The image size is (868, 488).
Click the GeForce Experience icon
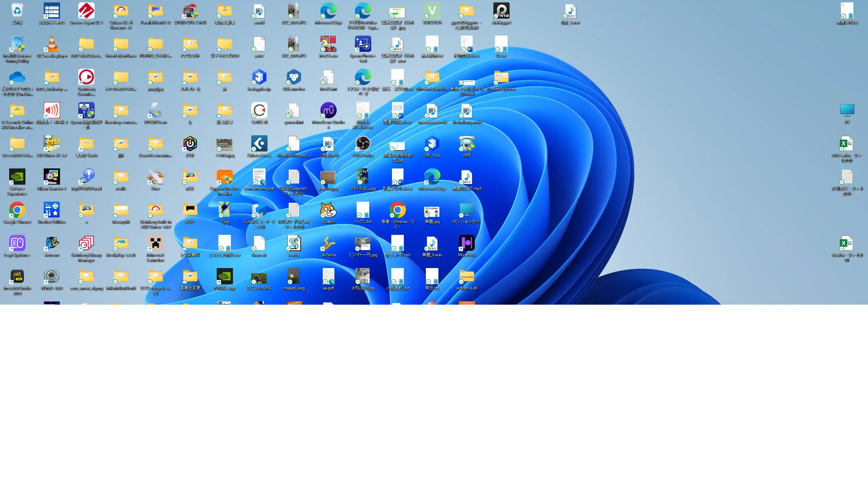[x=17, y=177]
